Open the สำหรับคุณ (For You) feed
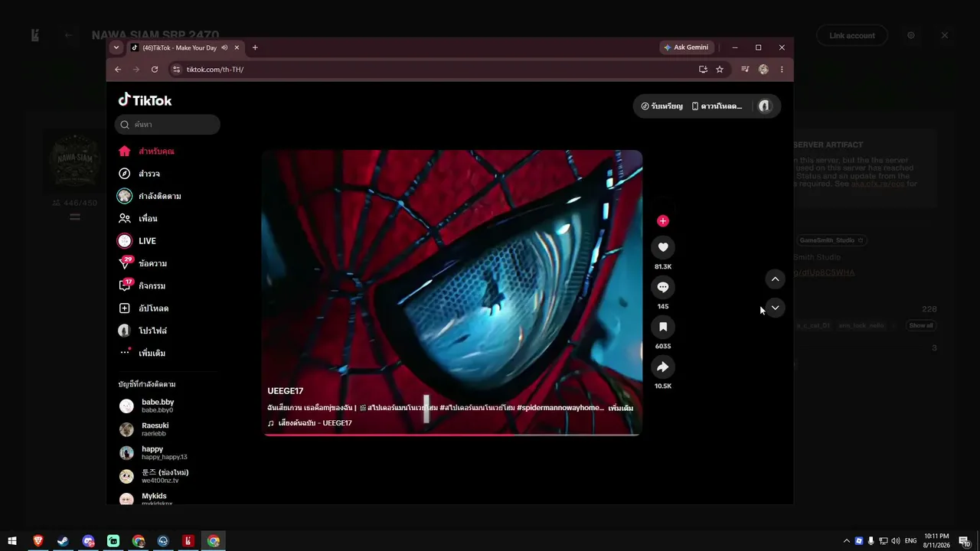 point(146,152)
